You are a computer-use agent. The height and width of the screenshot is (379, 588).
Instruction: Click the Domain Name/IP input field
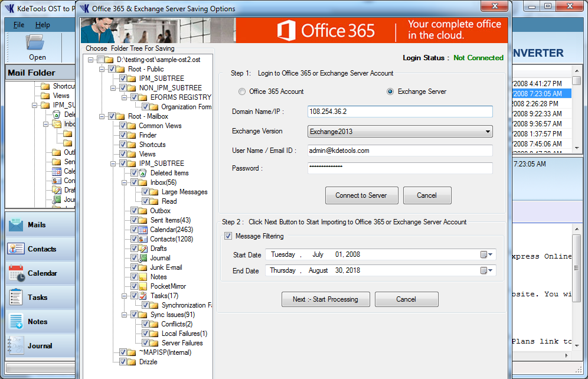(x=400, y=112)
